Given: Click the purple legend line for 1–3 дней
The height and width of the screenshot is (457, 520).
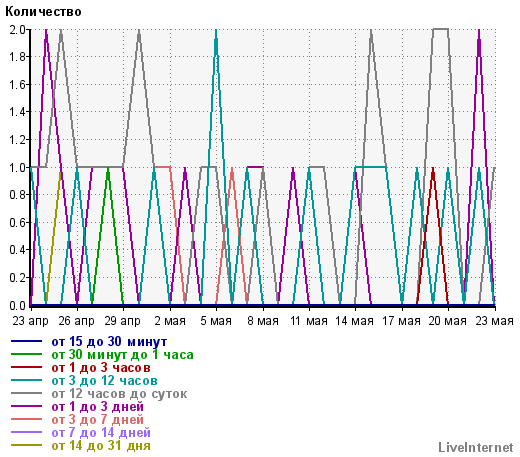Looking at the screenshot, I should point(26,406).
